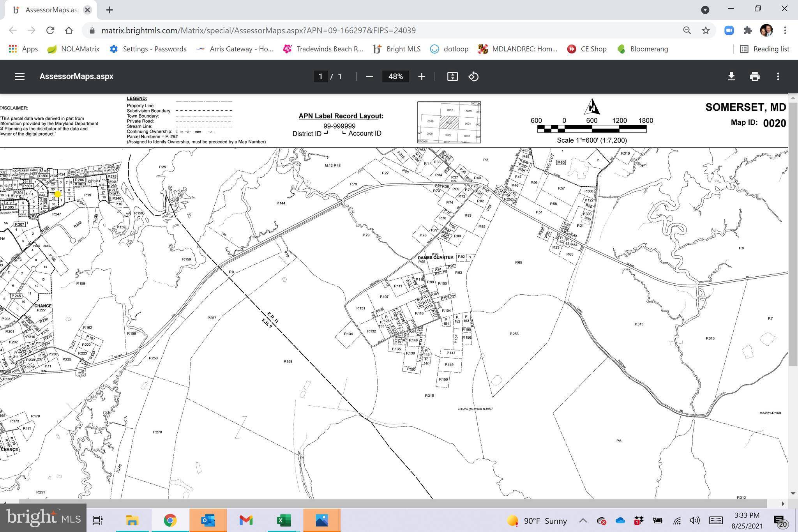The height and width of the screenshot is (532, 798).
Task: Click the map index thumbnail grid
Action: [x=449, y=122]
